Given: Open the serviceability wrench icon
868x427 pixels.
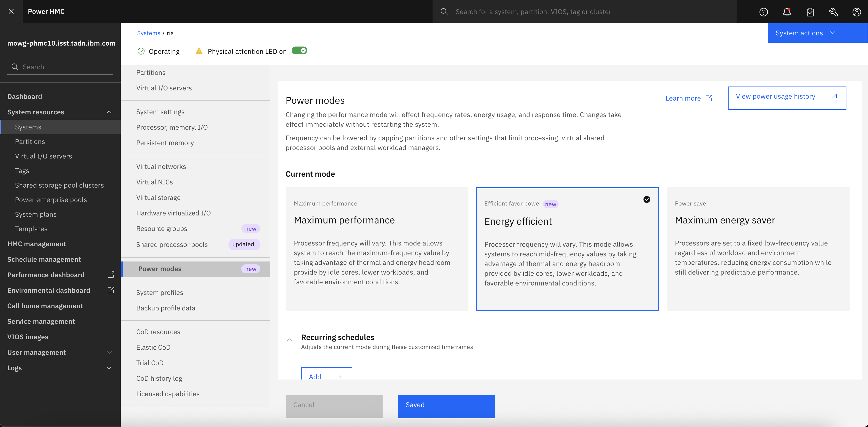Looking at the screenshot, I should tap(833, 11).
